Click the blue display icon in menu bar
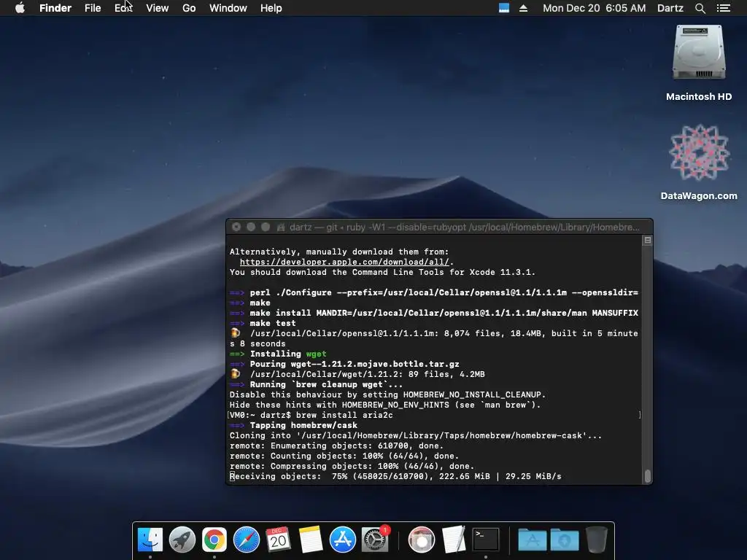Screen dimensions: 747x560 [503, 8]
